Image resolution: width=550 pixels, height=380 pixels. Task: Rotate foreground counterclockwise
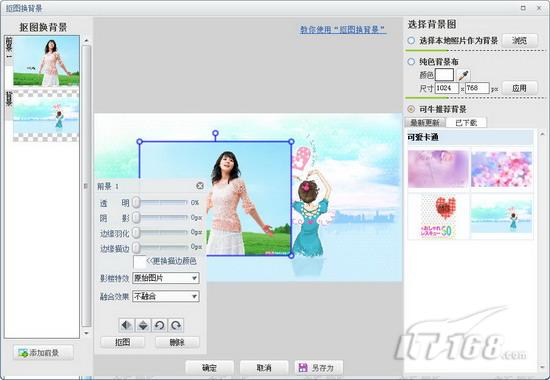click(x=159, y=325)
